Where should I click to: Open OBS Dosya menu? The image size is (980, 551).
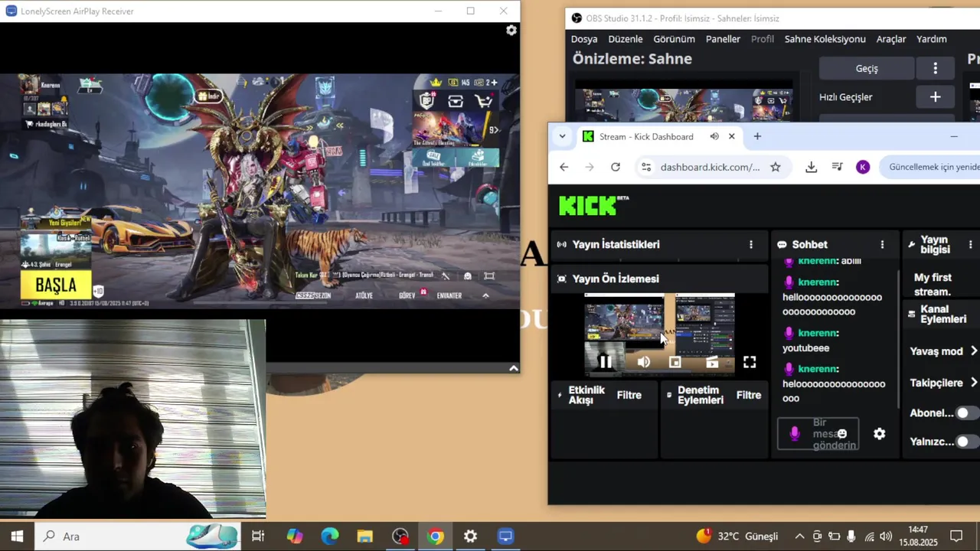(584, 39)
